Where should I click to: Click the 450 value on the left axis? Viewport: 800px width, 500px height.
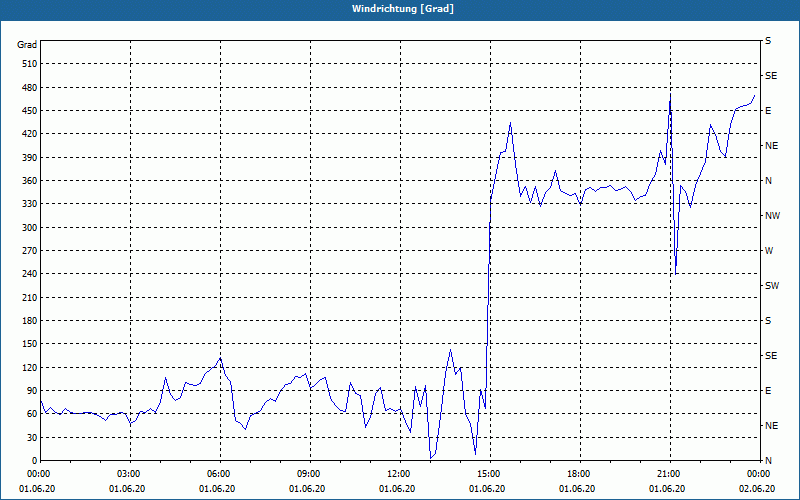(x=30, y=111)
